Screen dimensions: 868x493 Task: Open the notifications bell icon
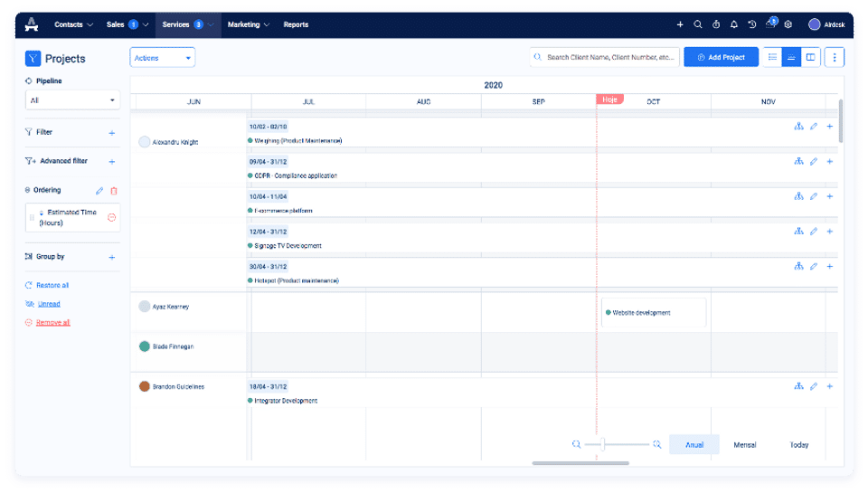[733, 24]
